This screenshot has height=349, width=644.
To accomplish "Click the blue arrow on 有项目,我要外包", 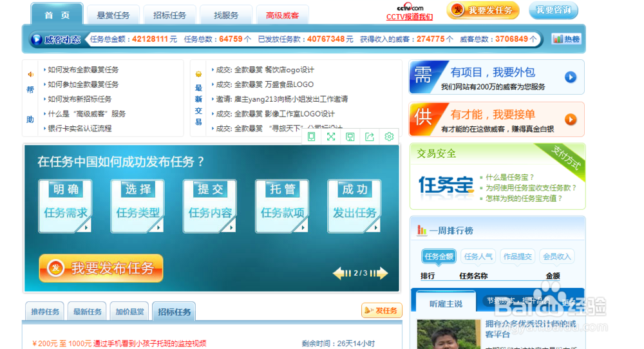I will coord(571,77).
